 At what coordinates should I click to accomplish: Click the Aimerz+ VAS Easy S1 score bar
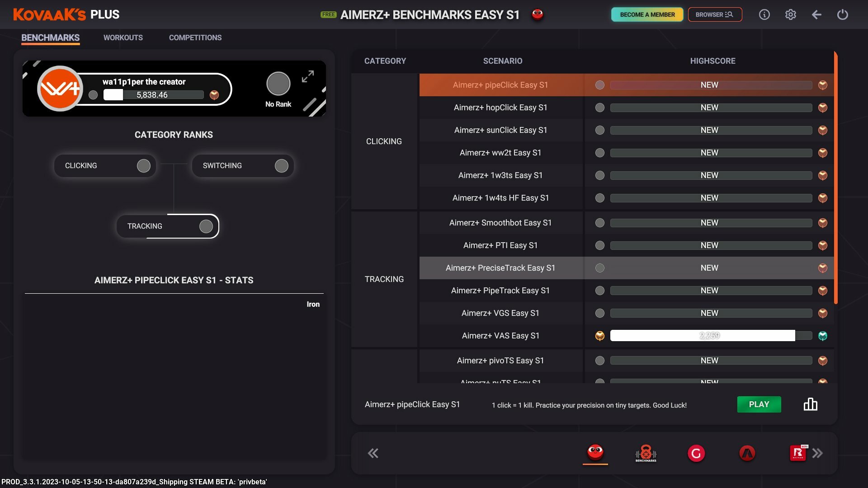[711, 336]
